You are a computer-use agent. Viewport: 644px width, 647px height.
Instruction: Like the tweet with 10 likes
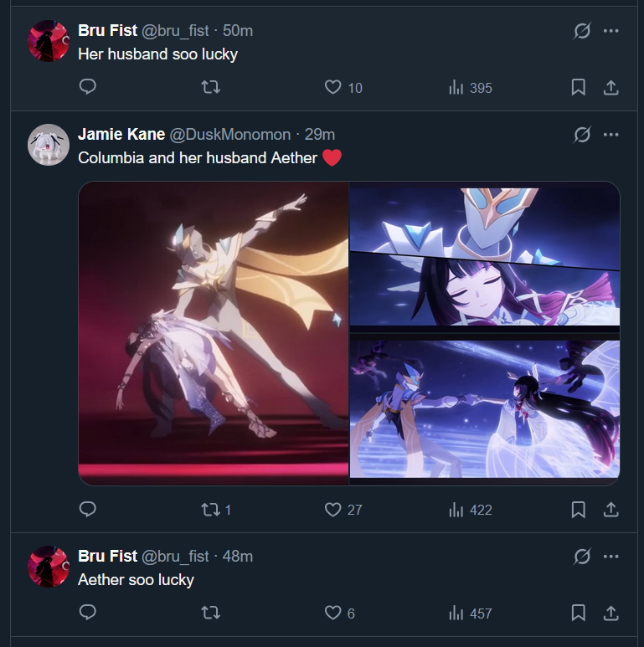pyautogui.click(x=343, y=88)
